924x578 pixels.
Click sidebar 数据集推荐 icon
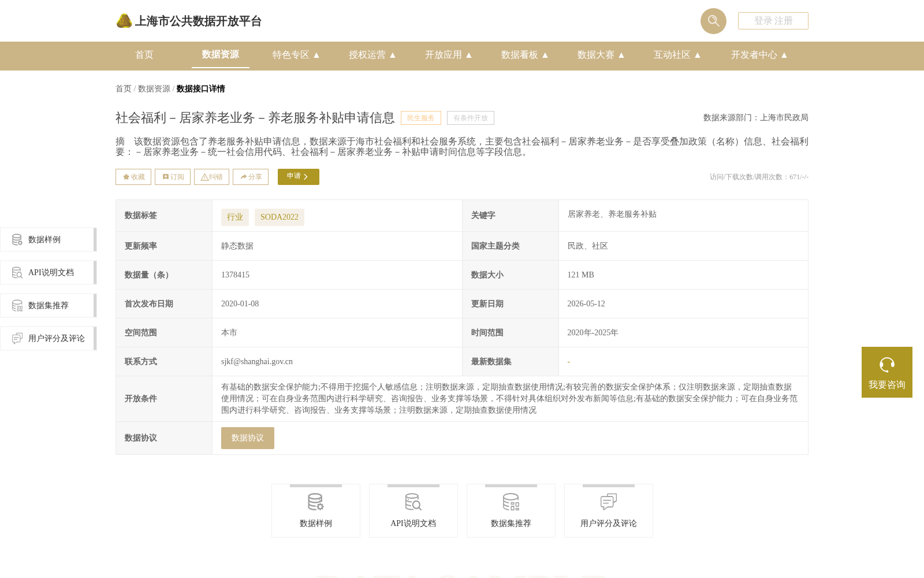click(x=17, y=305)
